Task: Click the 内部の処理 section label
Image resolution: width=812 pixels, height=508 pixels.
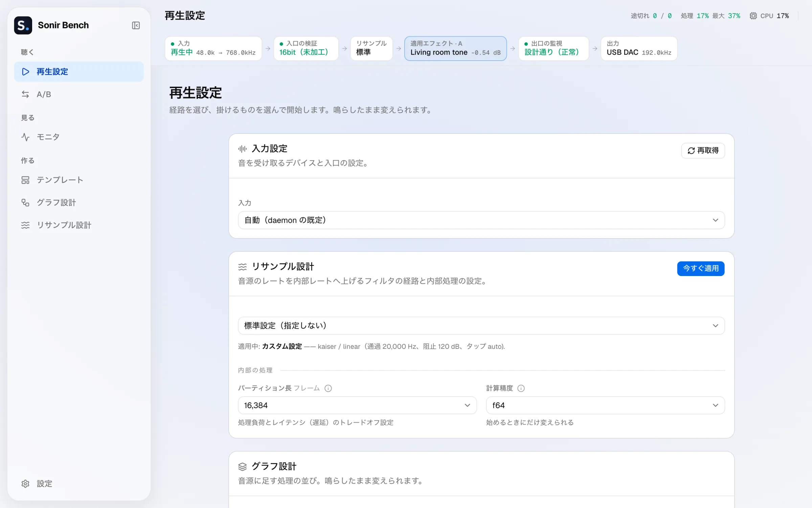Action: (x=255, y=370)
